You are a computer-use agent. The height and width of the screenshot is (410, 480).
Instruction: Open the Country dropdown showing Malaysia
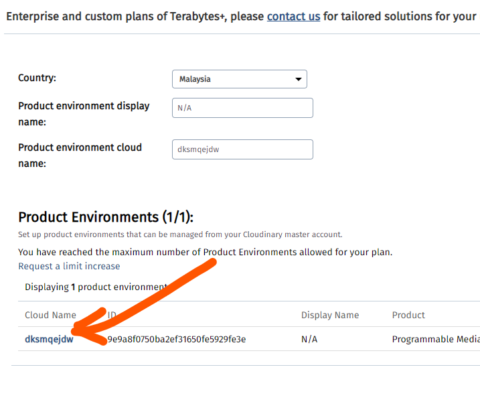(x=239, y=79)
